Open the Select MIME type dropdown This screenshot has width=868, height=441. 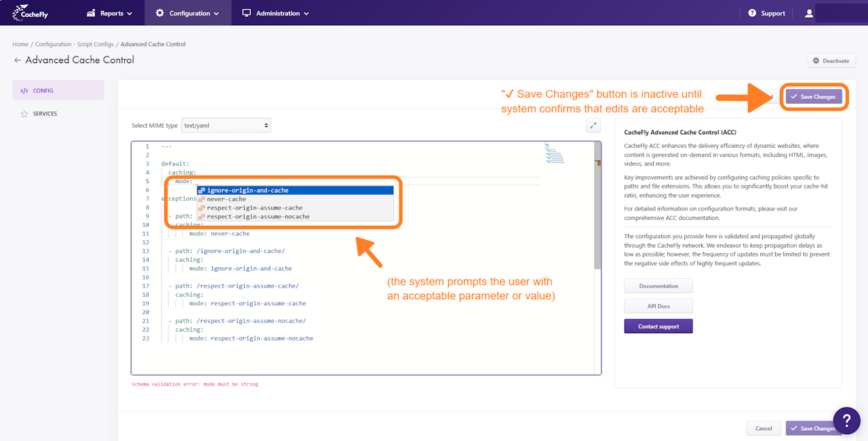(226, 126)
